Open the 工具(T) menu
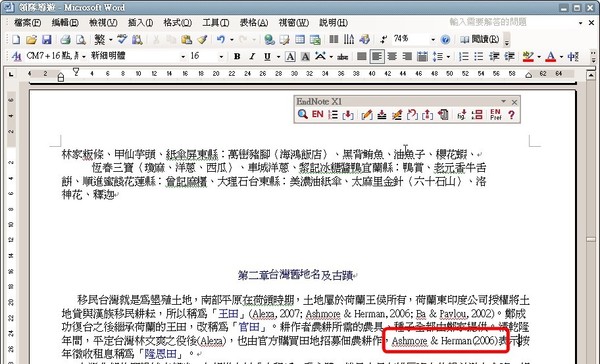This screenshot has width=600, height=364. pos(215,23)
